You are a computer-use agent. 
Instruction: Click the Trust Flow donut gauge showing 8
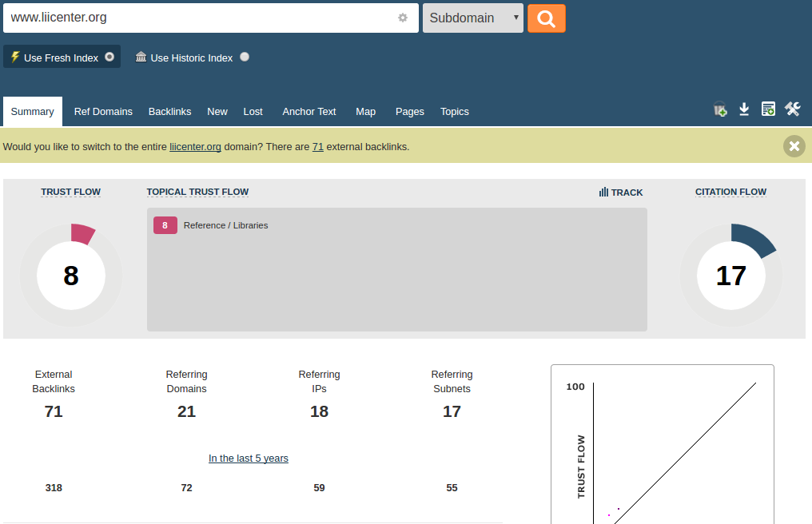pos(71,275)
